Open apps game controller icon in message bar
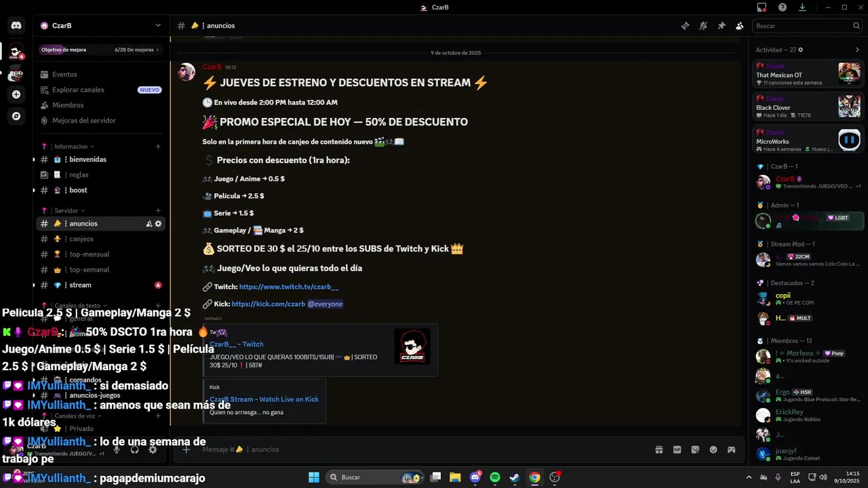The image size is (868, 488). (x=732, y=449)
